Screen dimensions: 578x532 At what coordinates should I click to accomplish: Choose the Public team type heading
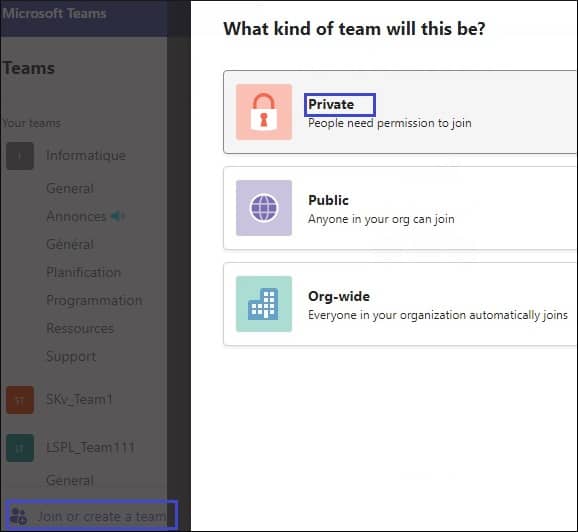[328, 200]
